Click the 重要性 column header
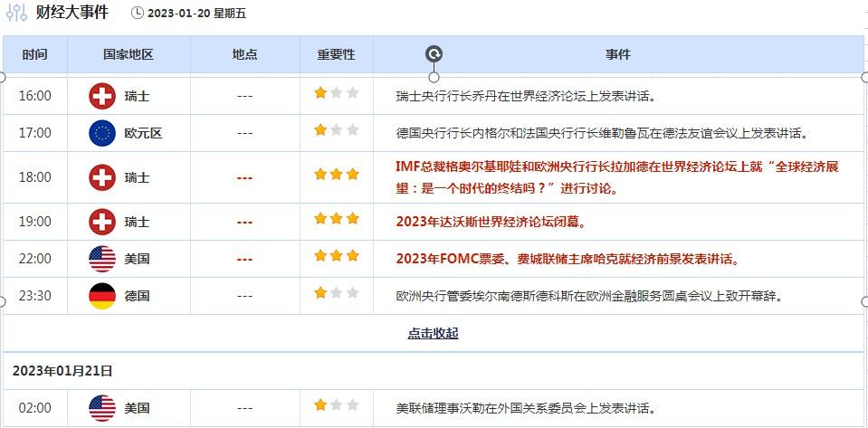The image size is (868, 428). (336, 54)
